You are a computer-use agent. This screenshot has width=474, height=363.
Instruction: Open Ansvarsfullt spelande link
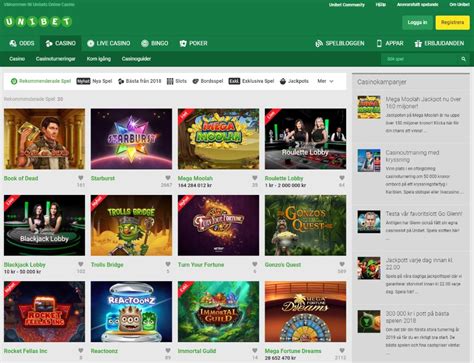417,5
